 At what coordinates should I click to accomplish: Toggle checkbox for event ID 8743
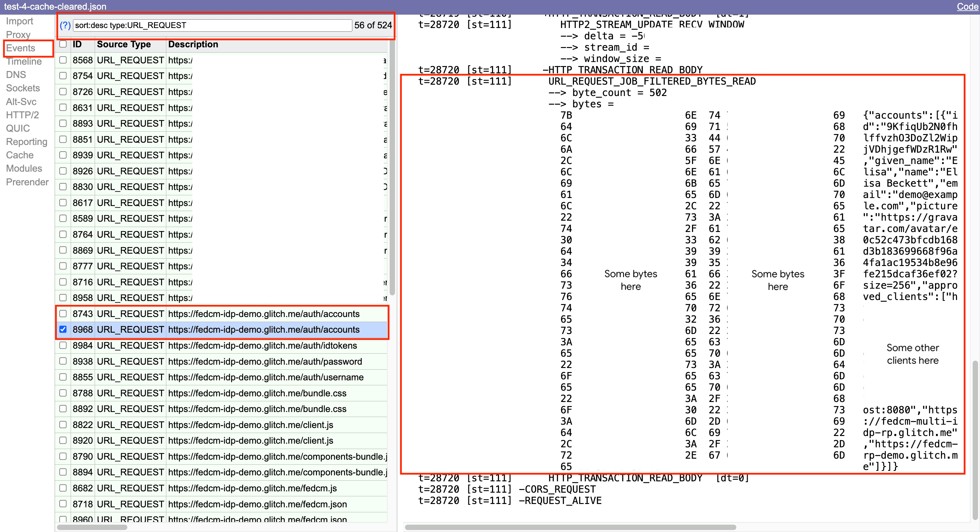click(x=63, y=314)
